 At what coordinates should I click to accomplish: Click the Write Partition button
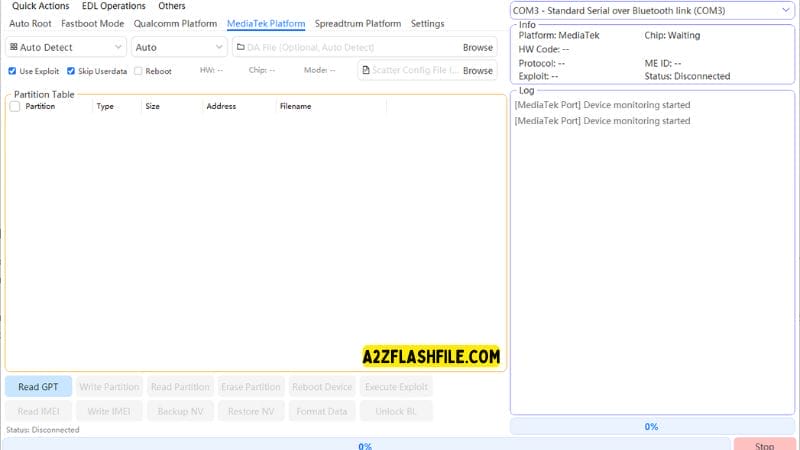click(109, 387)
